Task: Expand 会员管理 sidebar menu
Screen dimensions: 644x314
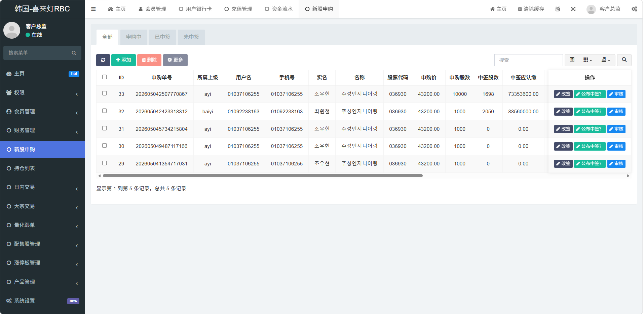Action: [42, 112]
